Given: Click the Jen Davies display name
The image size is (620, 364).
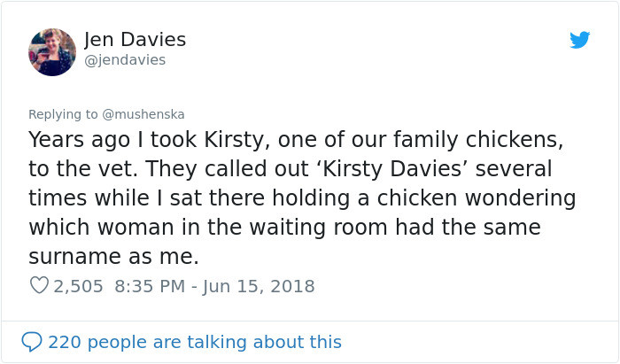Looking at the screenshot, I should pyautogui.click(x=135, y=40).
